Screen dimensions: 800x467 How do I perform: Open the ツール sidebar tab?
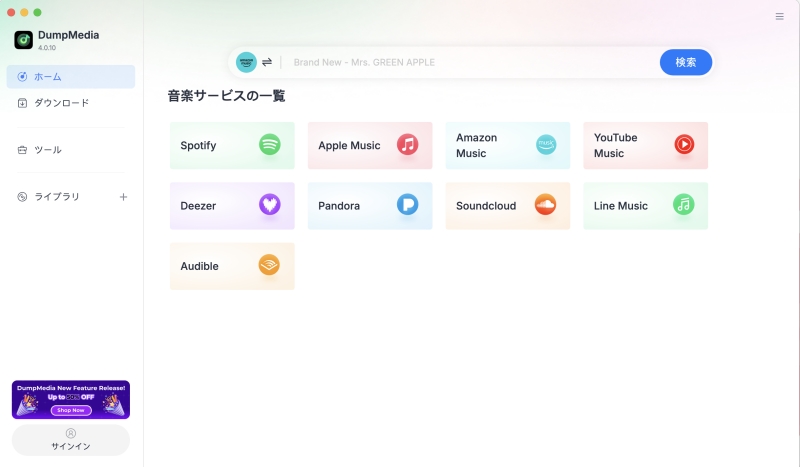click(71, 150)
